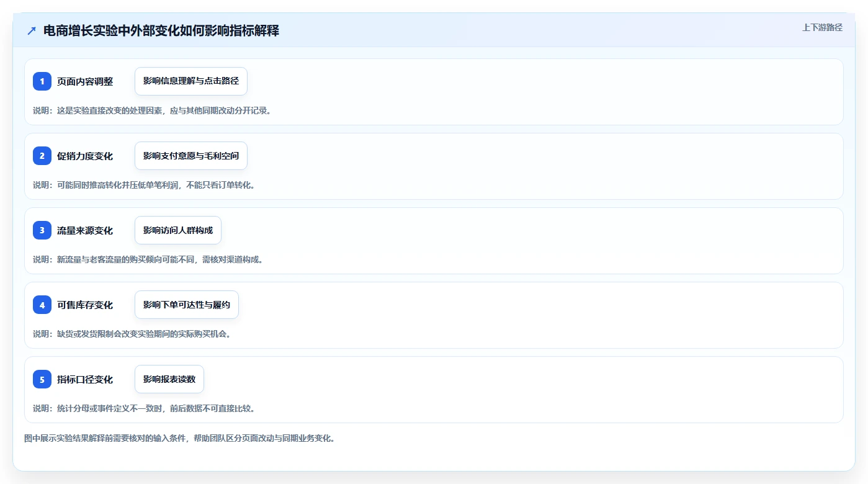
Task: Click the number 5 badge for 指标口径变化
Action: (42, 379)
